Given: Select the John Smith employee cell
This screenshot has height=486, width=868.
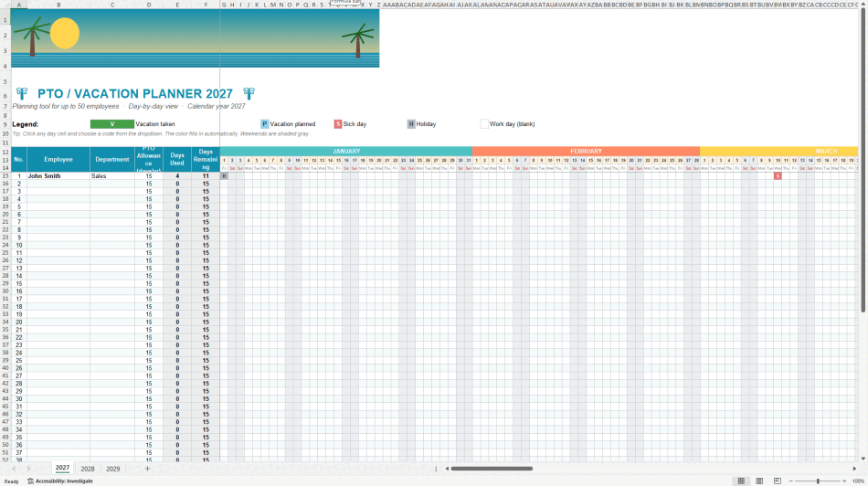Looking at the screenshot, I should (58, 176).
